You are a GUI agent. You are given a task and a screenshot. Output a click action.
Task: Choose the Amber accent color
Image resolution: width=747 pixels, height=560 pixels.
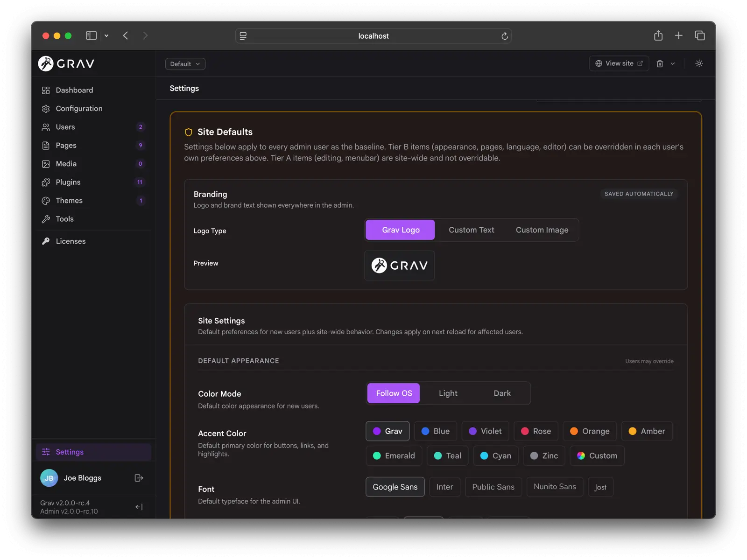[647, 431]
